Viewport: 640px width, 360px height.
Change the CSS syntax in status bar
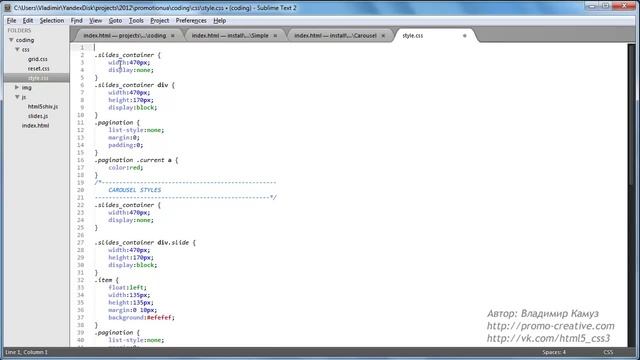tap(608, 352)
